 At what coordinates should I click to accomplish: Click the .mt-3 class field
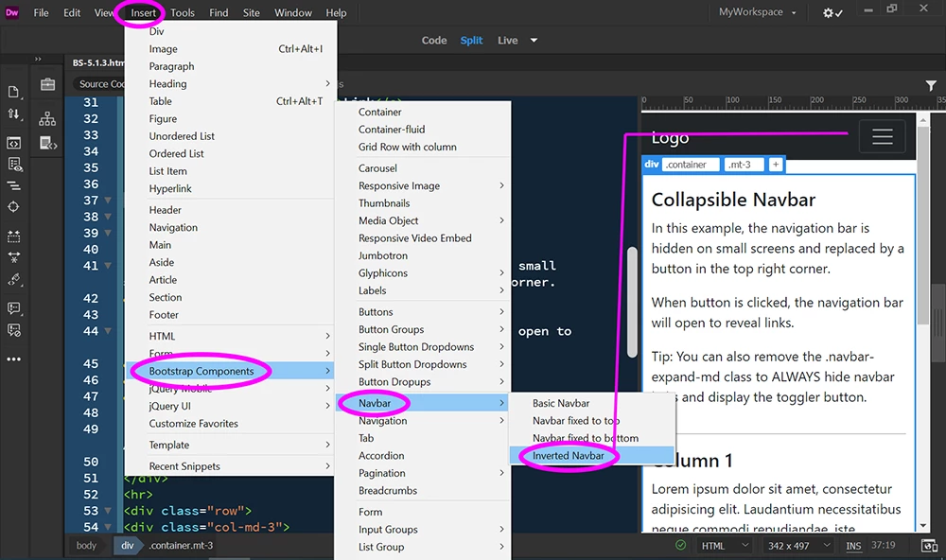(x=744, y=165)
